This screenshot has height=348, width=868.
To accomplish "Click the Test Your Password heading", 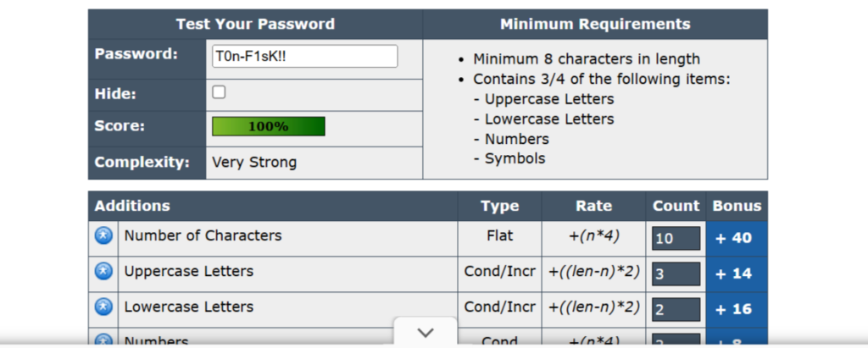I will [x=255, y=25].
